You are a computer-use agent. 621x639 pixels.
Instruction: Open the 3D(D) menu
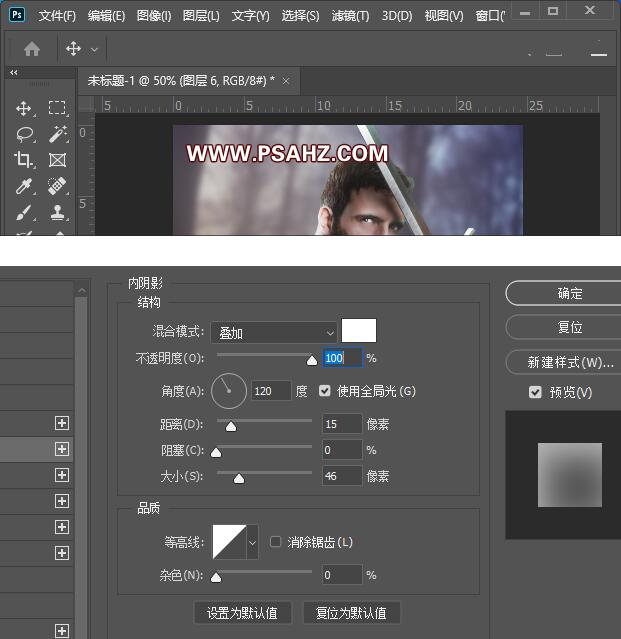click(397, 16)
